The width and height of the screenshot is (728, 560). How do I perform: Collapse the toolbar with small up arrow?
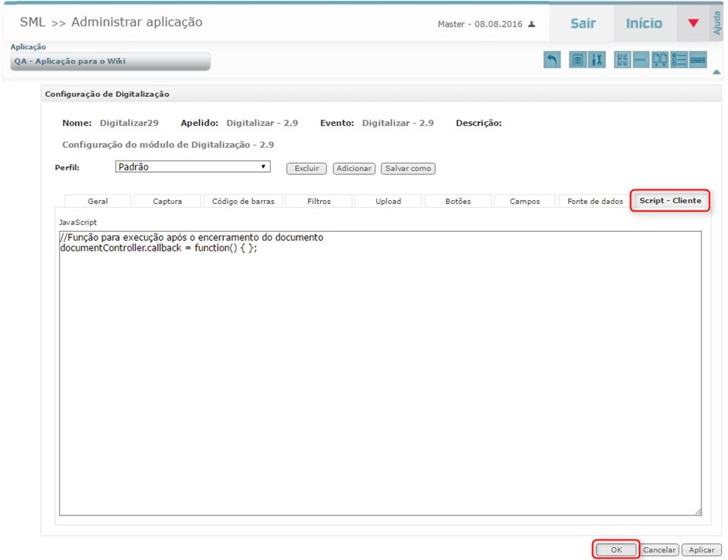pyautogui.click(x=717, y=73)
